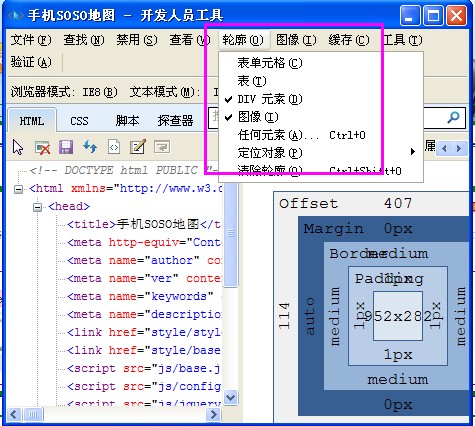Select the script src="js/base.js" line
Screen dimensions: 475x426
pyautogui.click(x=144, y=368)
